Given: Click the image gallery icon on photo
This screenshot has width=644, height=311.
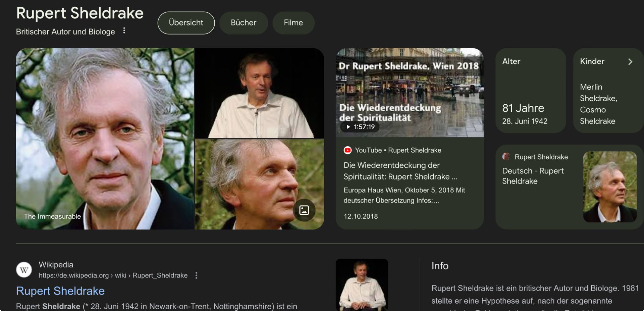Looking at the screenshot, I should pos(304,210).
